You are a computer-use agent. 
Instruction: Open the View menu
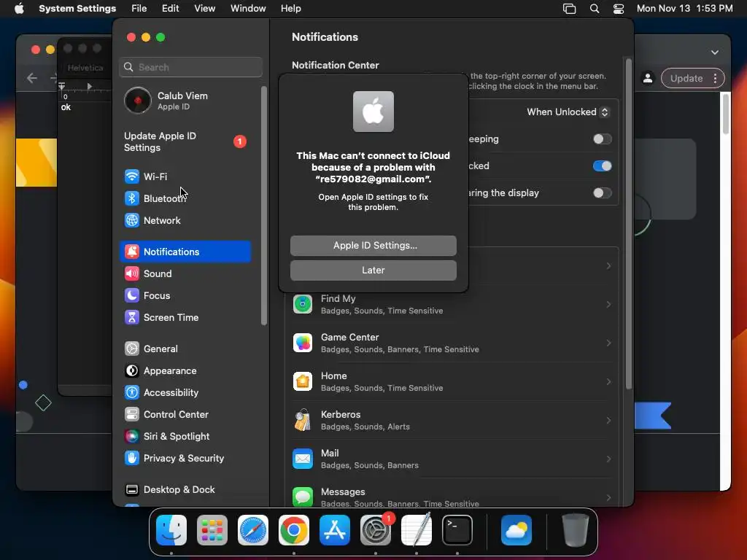[x=205, y=9]
